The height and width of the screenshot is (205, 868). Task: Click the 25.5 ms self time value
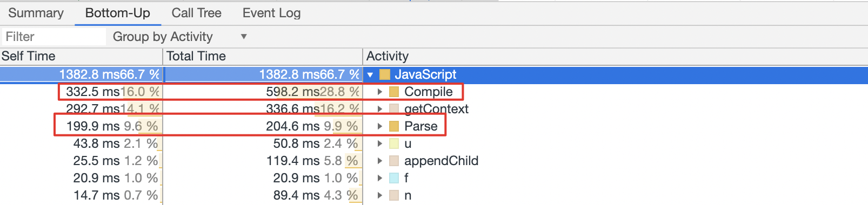(97, 161)
